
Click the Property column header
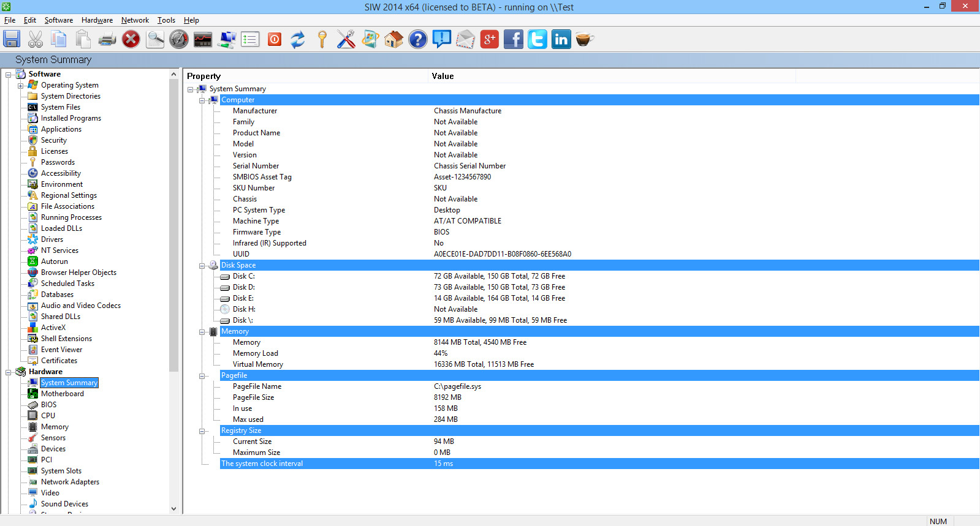306,76
